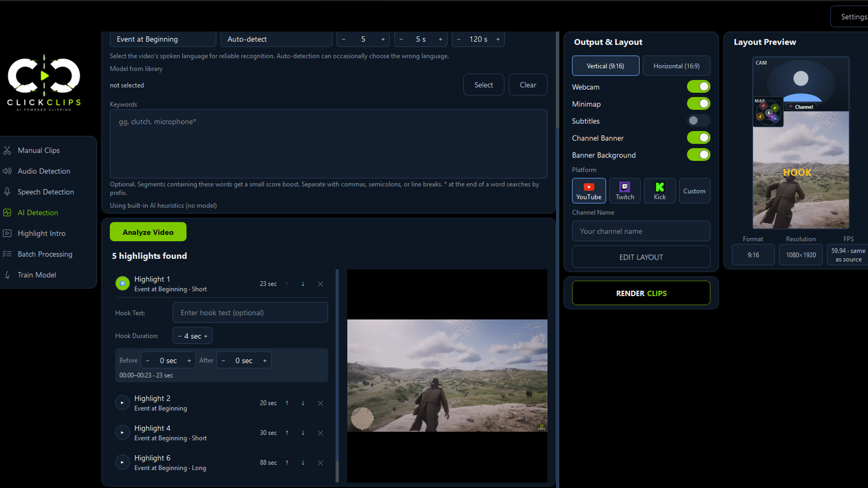Focus the Keywords text area
This screenshot has width=868, height=488.
coord(329,144)
